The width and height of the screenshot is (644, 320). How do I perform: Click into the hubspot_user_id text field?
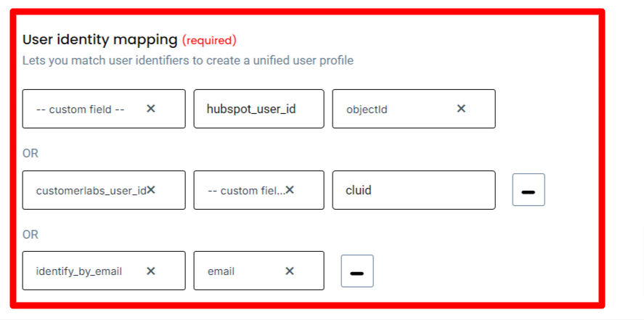[x=258, y=109]
